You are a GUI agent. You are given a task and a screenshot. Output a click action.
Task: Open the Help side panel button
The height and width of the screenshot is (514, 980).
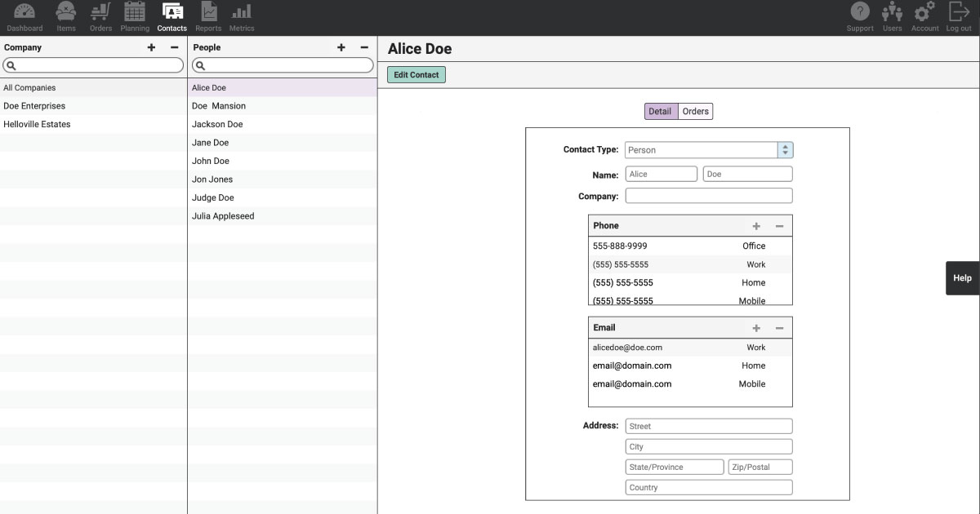(963, 278)
